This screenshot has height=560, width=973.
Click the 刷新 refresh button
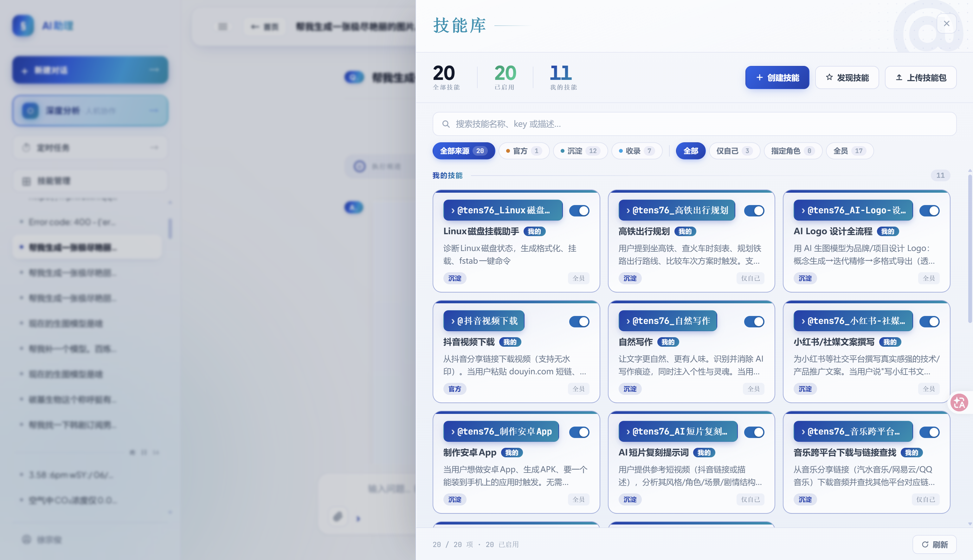pyautogui.click(x=935, y=544)
